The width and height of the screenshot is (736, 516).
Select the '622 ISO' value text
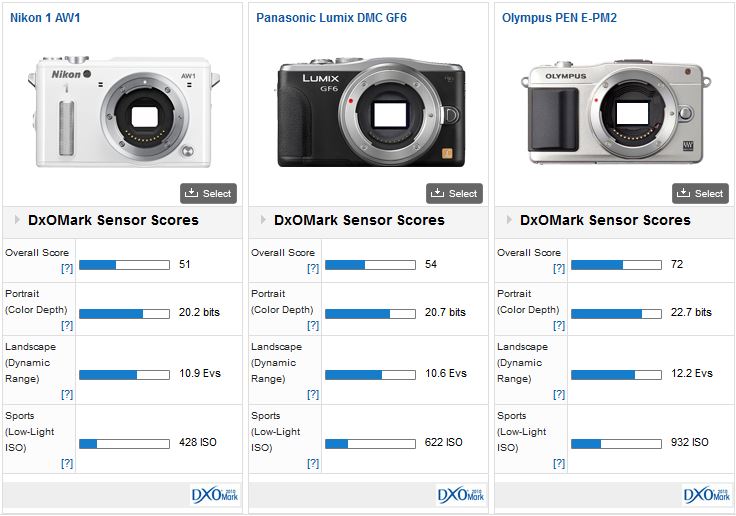pyautogui.click(x=444, y=442)
